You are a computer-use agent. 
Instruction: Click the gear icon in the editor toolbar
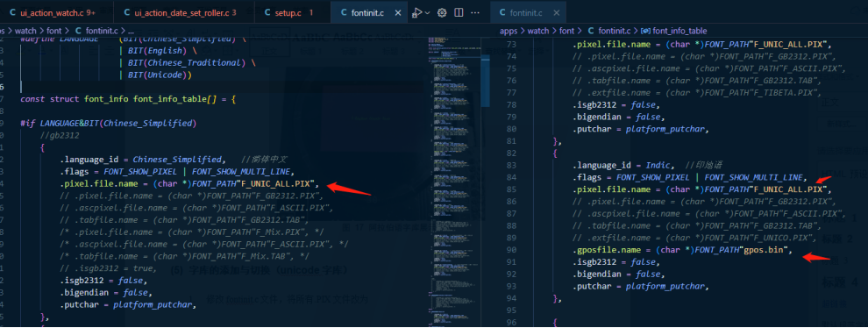pyautogui.click(x=442, y=13)
